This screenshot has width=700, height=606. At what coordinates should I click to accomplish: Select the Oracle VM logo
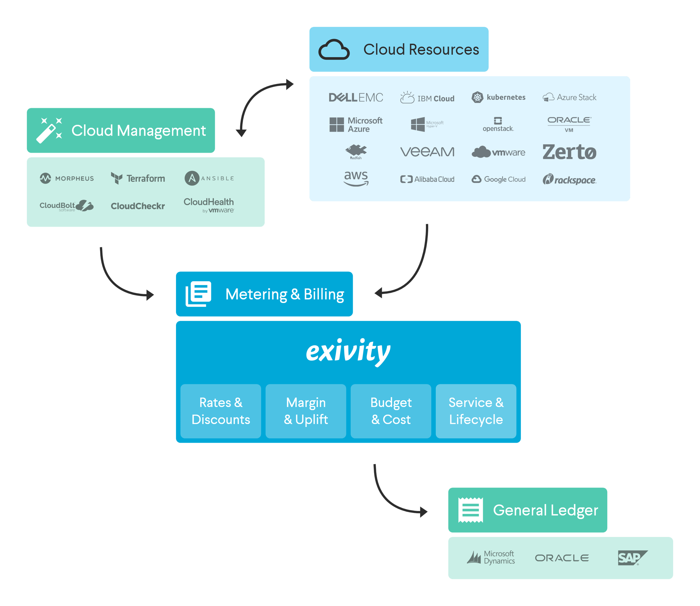tap(569, 124)
